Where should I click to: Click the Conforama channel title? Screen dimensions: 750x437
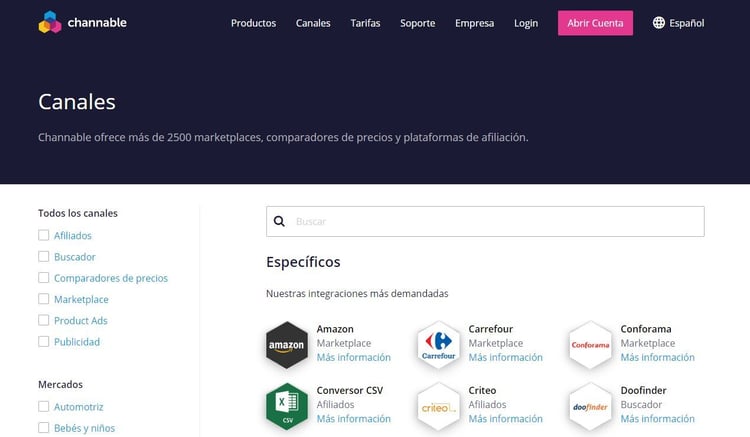click(x=646, y=329)
